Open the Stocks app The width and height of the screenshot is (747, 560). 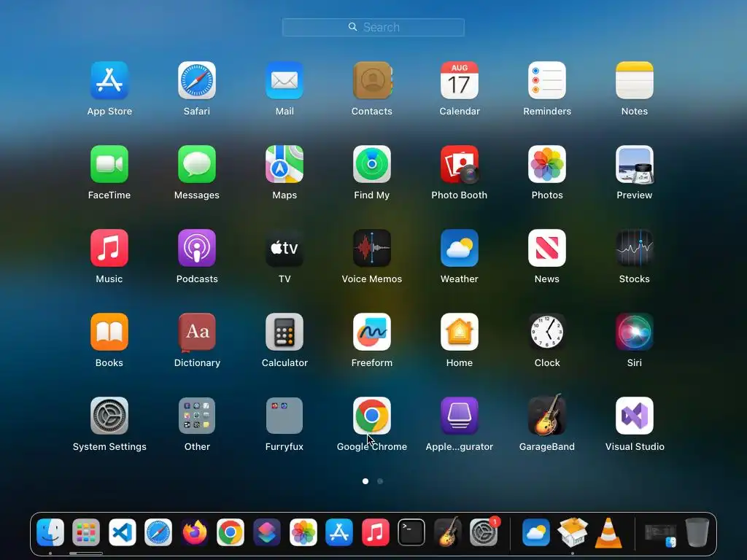635,248
